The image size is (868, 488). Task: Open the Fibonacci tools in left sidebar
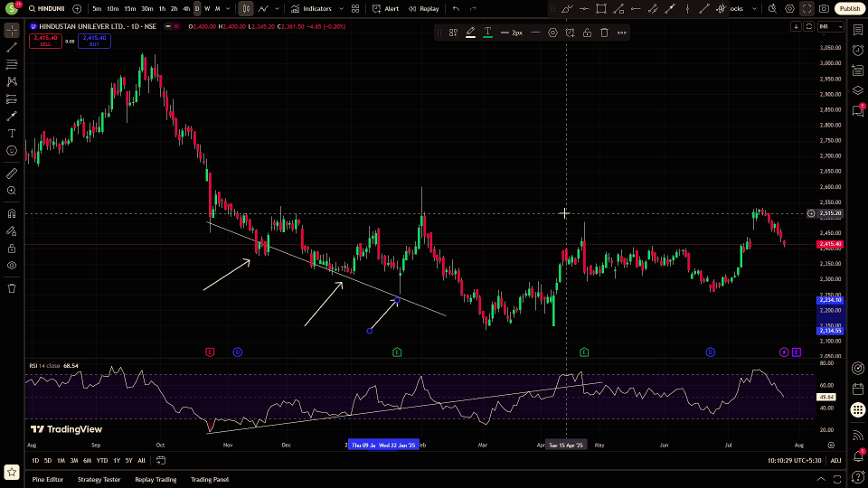click(12, 65)
